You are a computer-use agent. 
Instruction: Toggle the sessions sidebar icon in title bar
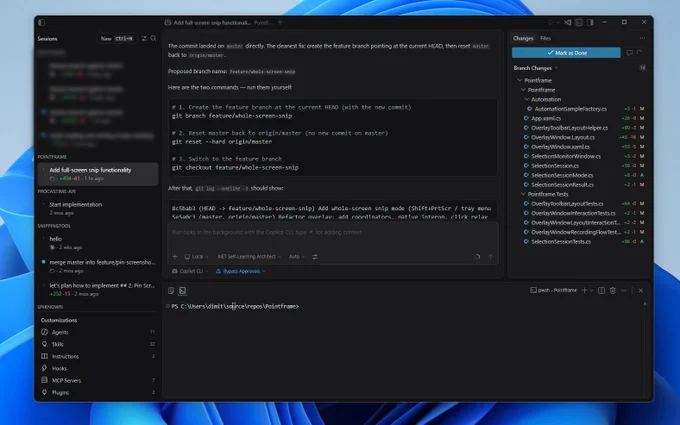point(42,22)
